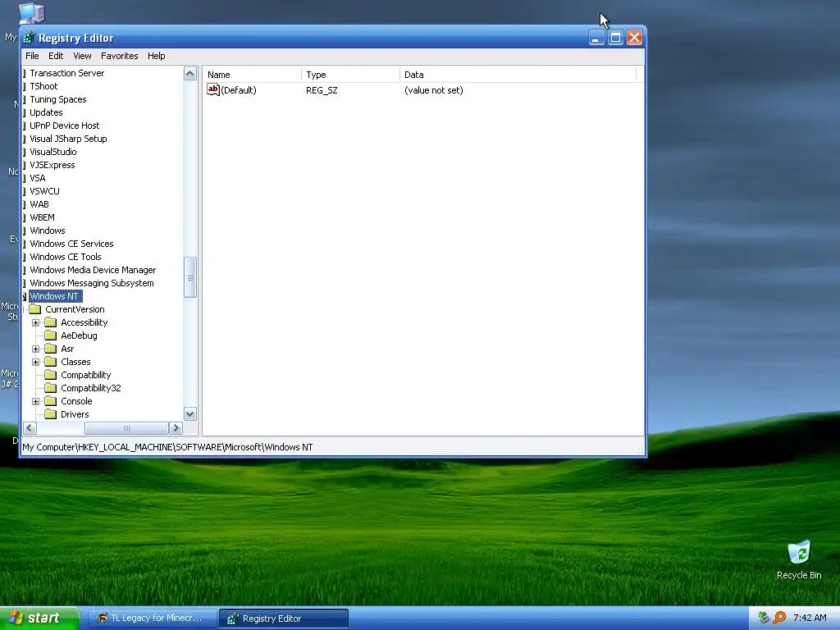
Task: Click the Accessibility folder icon
Action: pyautogui.click(x=50, y=322)
